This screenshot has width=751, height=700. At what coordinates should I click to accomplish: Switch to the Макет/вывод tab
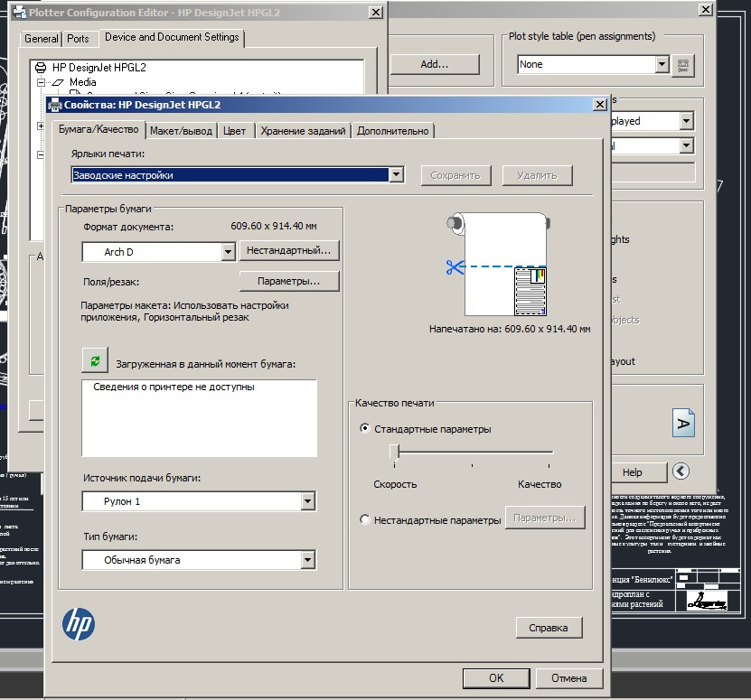point(181,131)
